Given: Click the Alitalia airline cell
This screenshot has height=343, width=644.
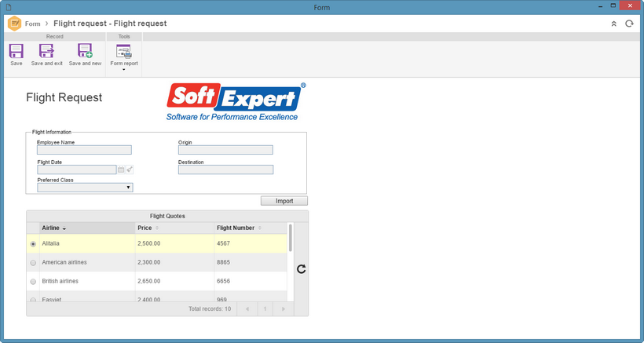Looking at the screenshot, I should [x=87, y=243].
